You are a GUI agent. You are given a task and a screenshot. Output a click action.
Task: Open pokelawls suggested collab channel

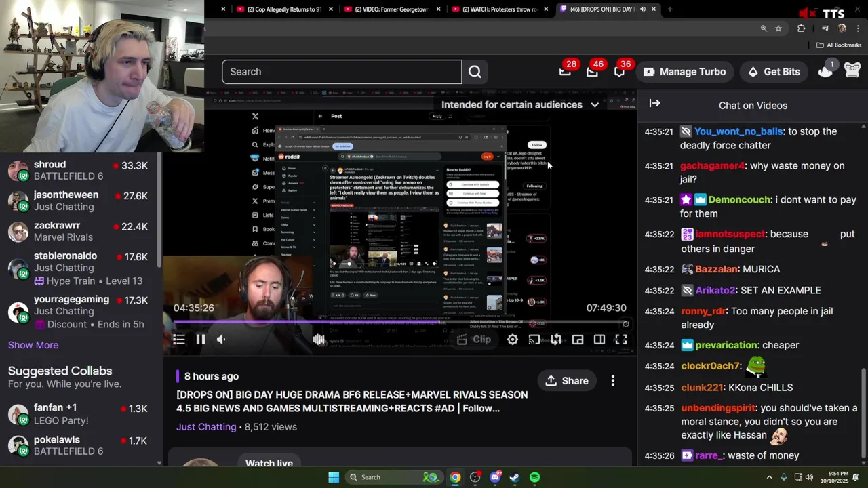pyautogui.click(x=81, y=445)
